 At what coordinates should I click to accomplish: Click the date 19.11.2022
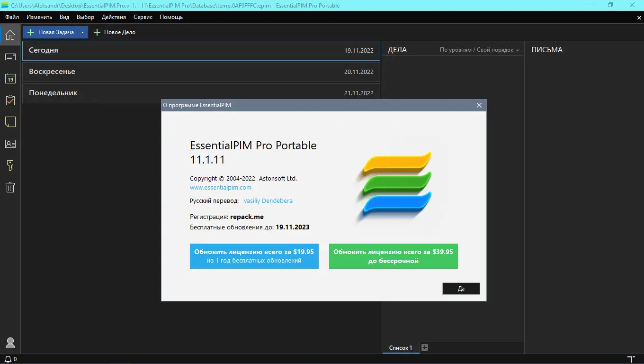[359, 50]
